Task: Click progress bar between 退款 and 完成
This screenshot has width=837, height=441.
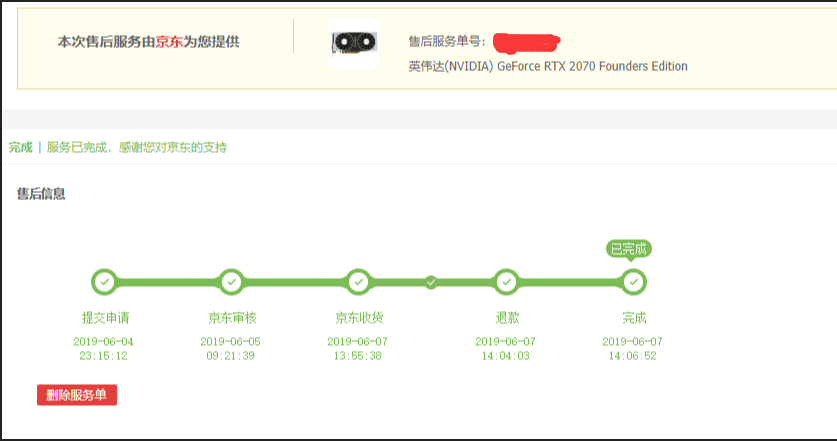Action: (x=570, y=282)
